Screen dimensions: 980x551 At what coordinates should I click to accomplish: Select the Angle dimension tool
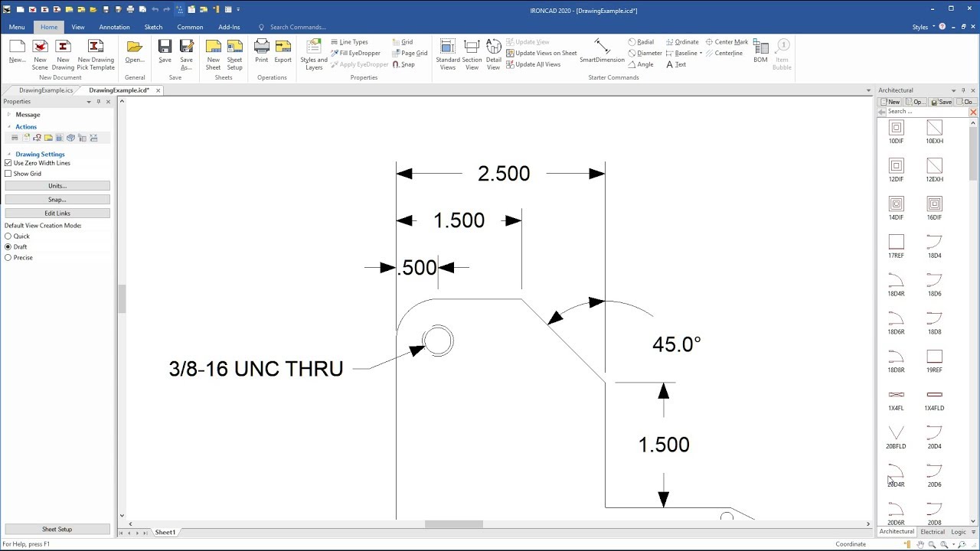[x=641, y=64]
